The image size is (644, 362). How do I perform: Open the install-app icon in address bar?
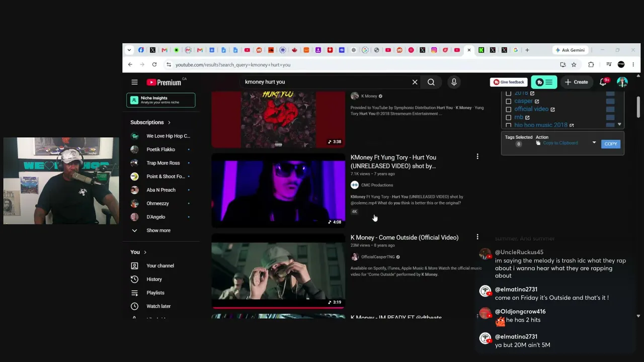click(562, 64)
